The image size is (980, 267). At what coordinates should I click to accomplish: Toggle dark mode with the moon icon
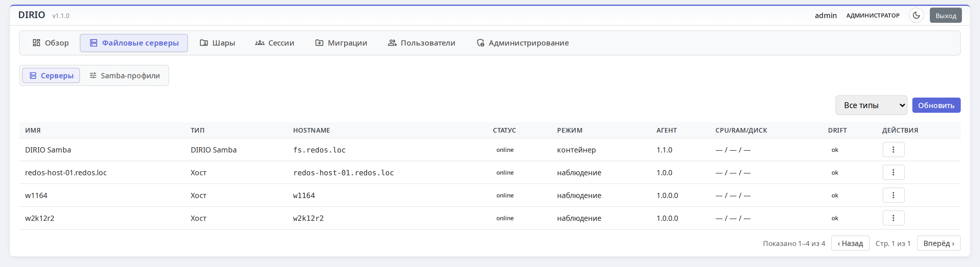(x=916, y=15)
